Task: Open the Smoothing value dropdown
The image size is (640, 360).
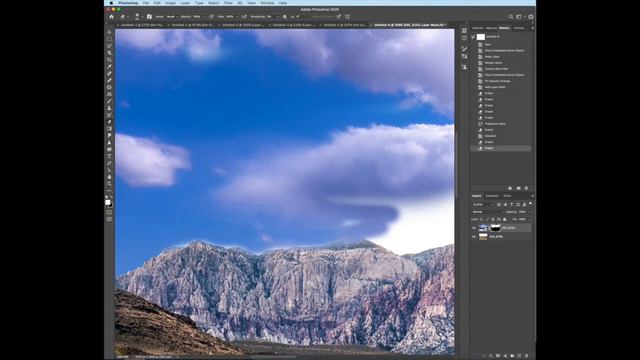Action: [277, 17]
